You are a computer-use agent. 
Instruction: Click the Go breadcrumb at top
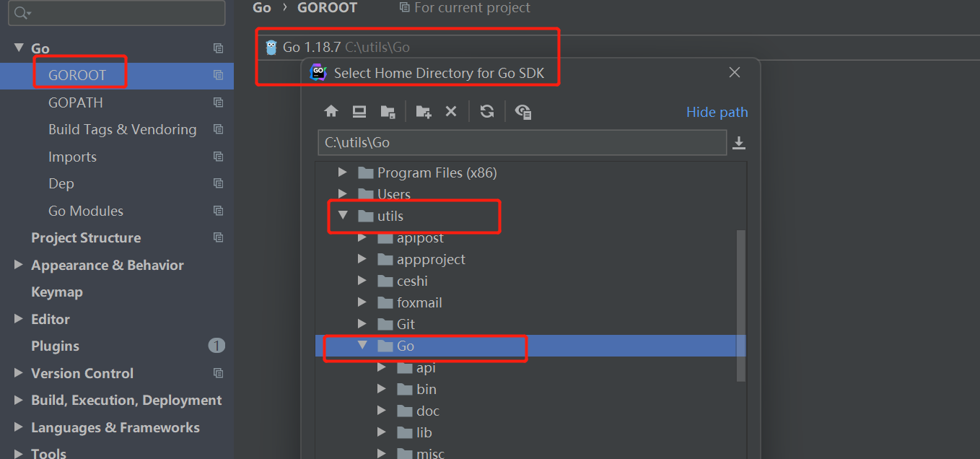pos(262,8)
